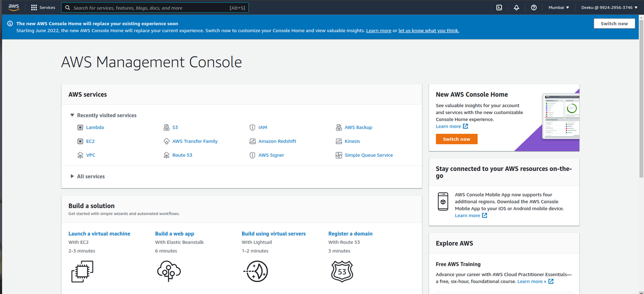644x294 pixels.
Task: Click the Kinesis service icon
Action: [x=339, y=141]
